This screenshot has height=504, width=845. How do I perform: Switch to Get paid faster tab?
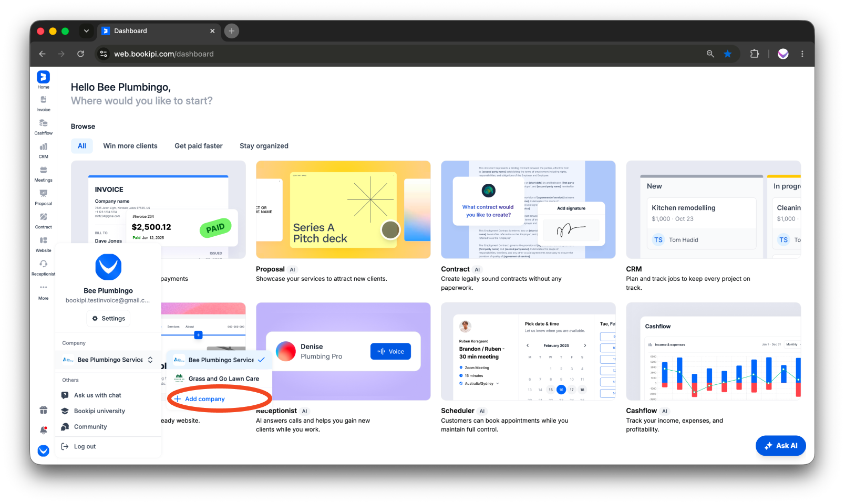(199, 146)
